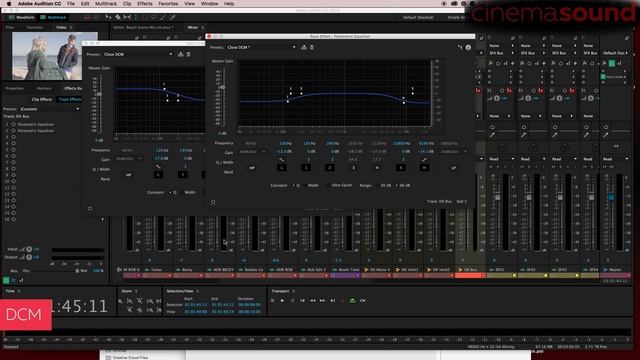
Task: Open the Window menu
Action: tap(209, 4)
